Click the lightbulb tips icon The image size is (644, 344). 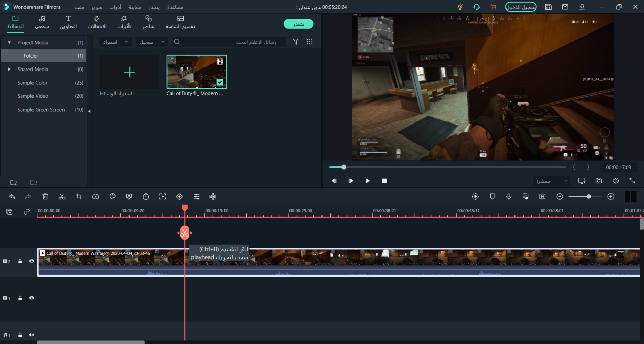[460, 7]
